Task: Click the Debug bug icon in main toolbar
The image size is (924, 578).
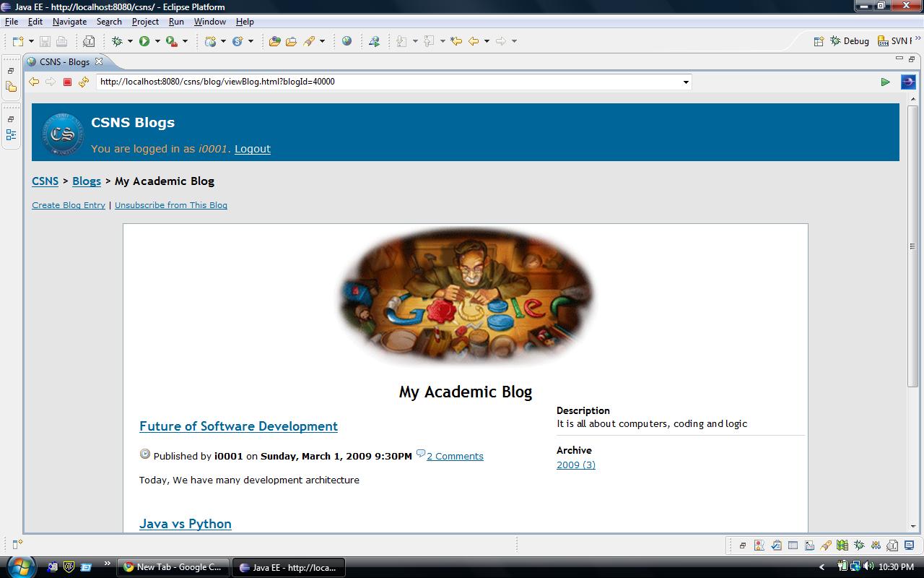Action: pyautogui.click(x=117, y=41)
